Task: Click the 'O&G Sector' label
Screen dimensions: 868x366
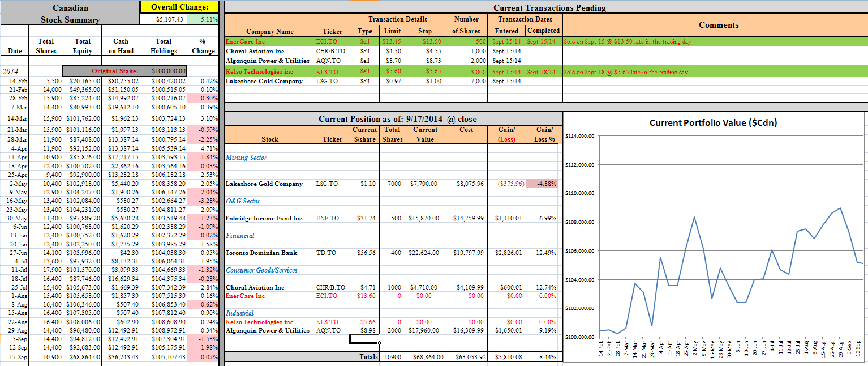Action: pyautogui.click(x=243, y=201)
